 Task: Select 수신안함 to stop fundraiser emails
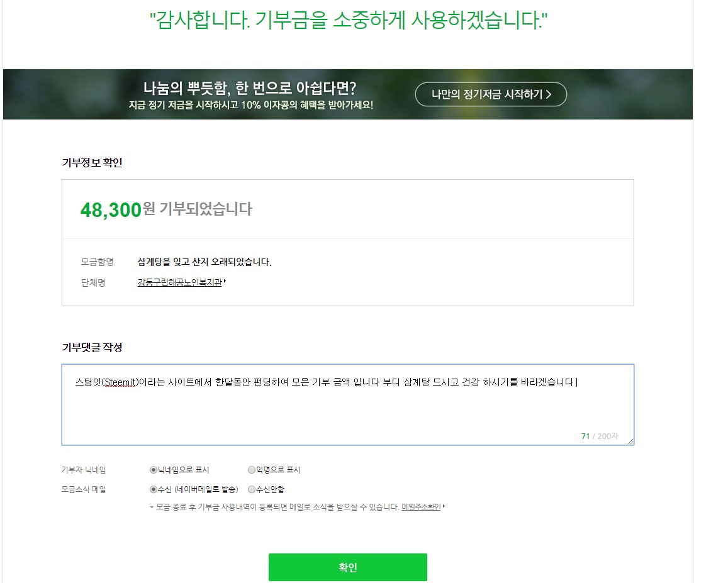pyautogui.click(x=251, y=489)
